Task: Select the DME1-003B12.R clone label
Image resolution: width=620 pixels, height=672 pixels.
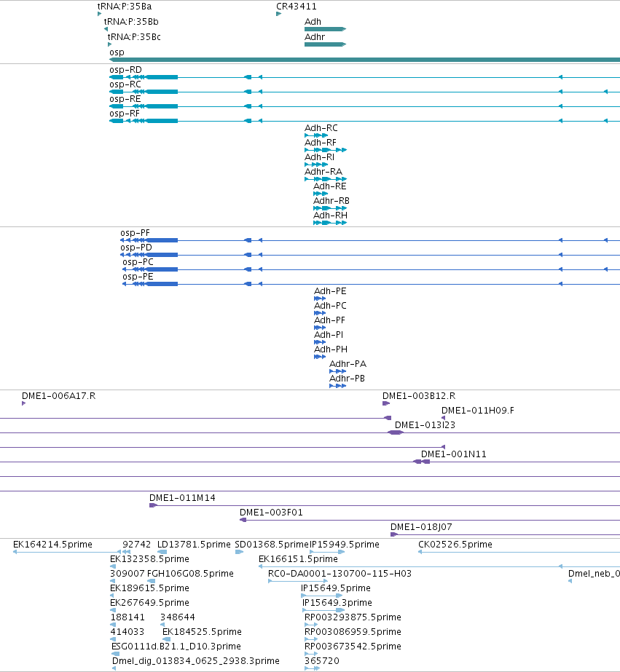Action: click(x=419, y=396)
